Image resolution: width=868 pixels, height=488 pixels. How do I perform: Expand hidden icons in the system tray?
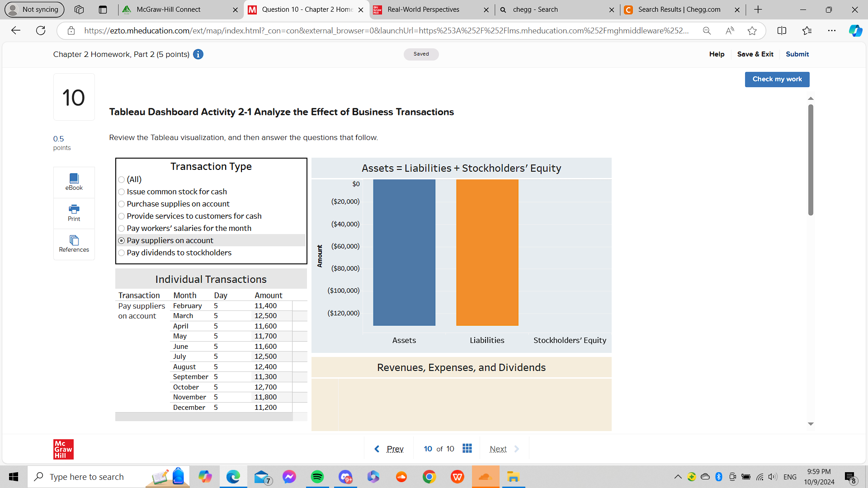[678, 476]
